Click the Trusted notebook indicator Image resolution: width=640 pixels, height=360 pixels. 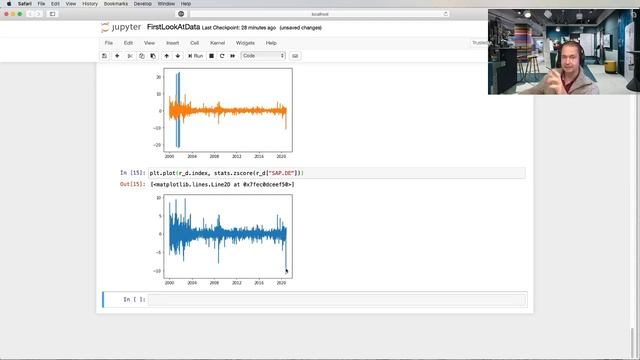(480, 43)
